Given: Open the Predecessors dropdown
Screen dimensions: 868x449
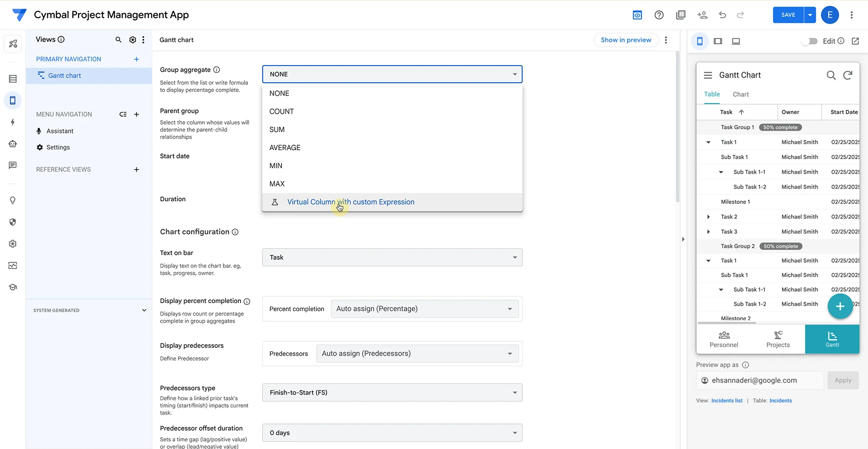Looking at the screenshot, I should (x=418, y=354).
